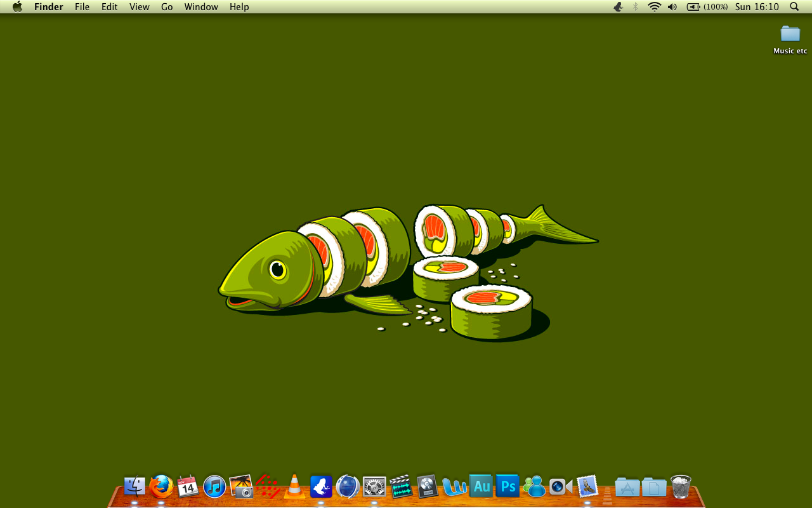Image resolution: width=812 pixels, height=508 pixels.
Task: Open the View menu
Action: (140, 7)
